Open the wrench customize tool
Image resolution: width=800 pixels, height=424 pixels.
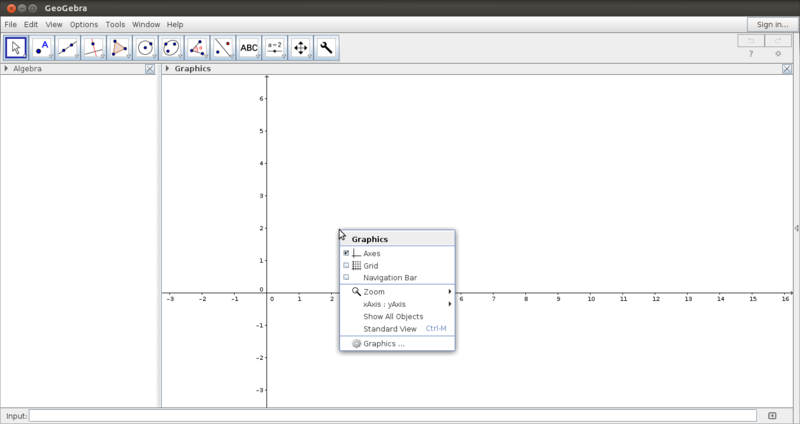[327, 48]
